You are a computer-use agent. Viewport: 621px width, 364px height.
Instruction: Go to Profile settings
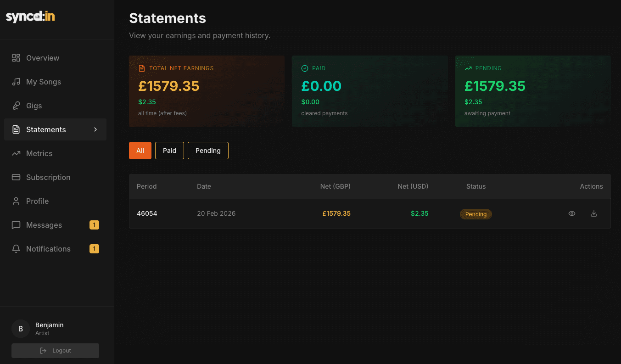[x=55, y=201]
